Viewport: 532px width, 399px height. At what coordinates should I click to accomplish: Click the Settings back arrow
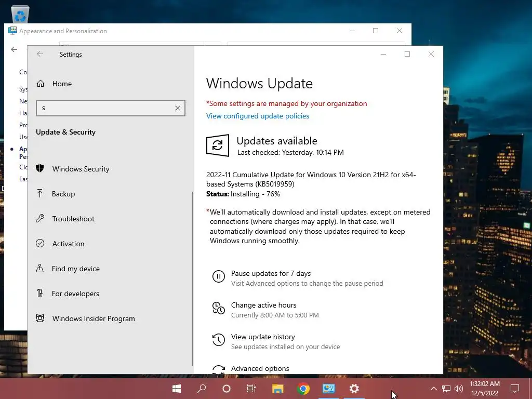pos(40,54)
